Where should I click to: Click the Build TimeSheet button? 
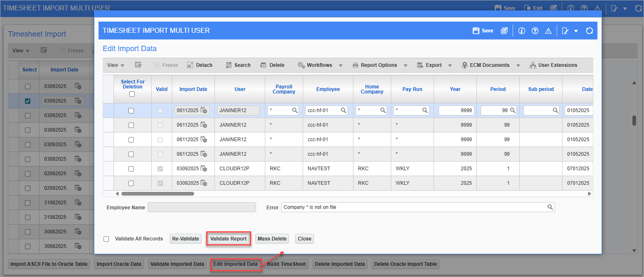[286, 264]
